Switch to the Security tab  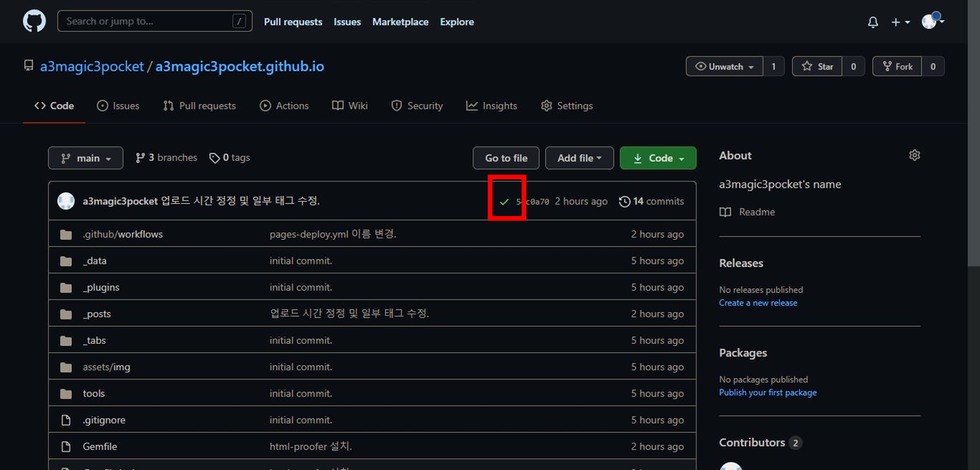[x=417, y=106]
